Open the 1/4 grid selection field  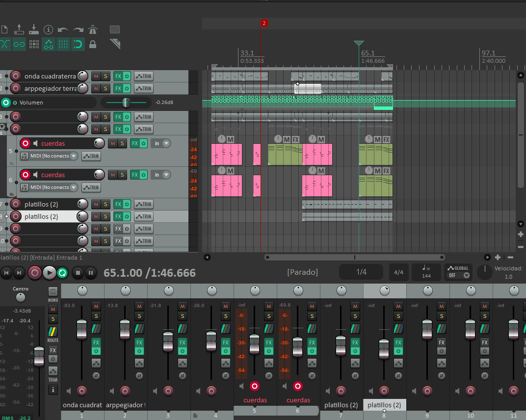pos(361,272)
